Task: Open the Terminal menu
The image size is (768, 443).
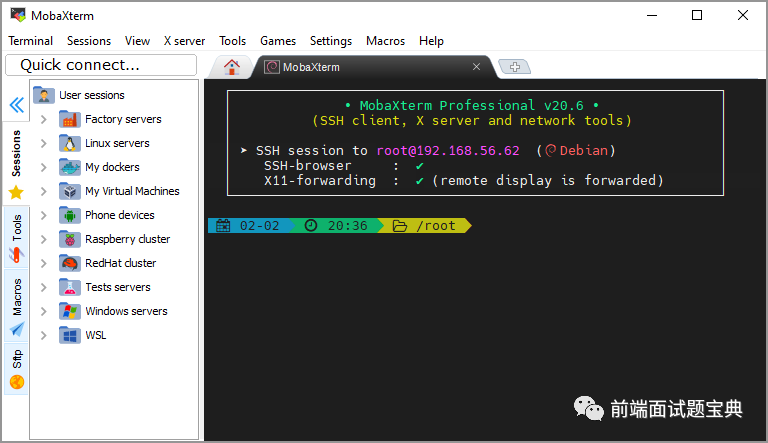Action: [30, 41]
